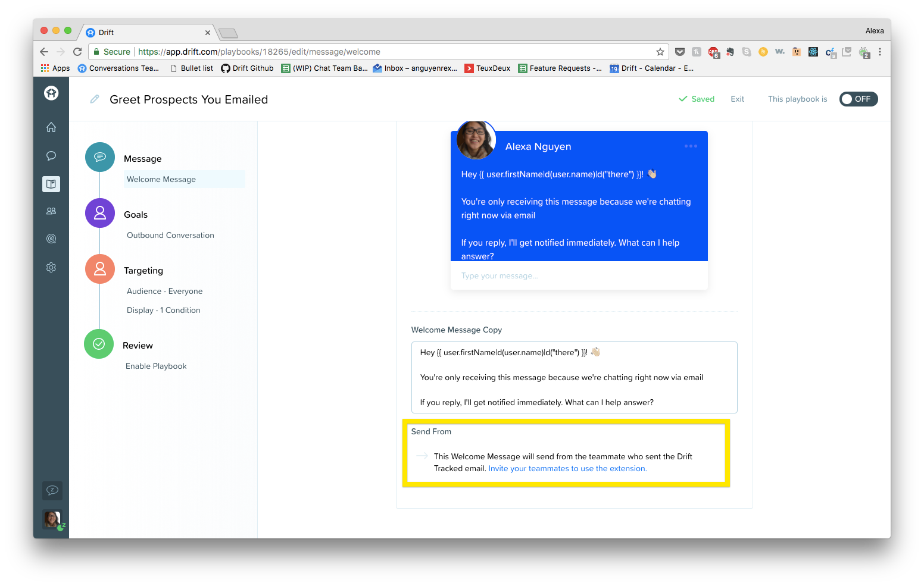924x586 pixels.
Task: Click Alexa Nguyen avatar in chat preview
Action: point(476,140)
